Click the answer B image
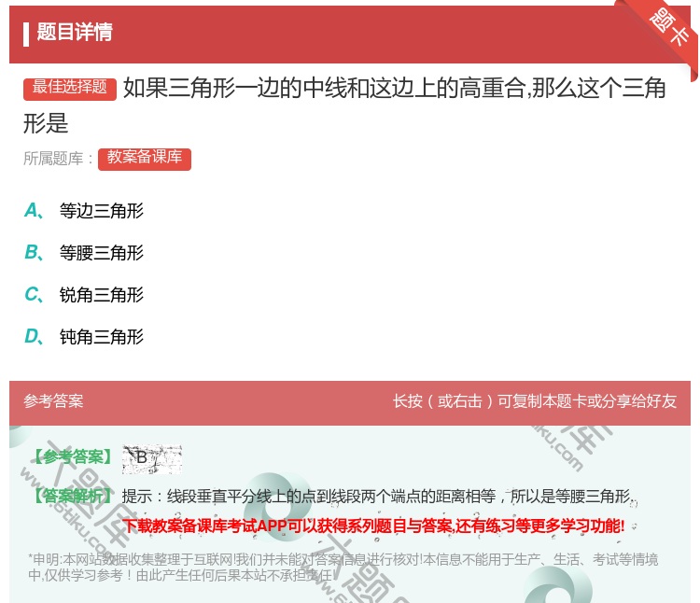The image size is (700, 603). [152, 459]
